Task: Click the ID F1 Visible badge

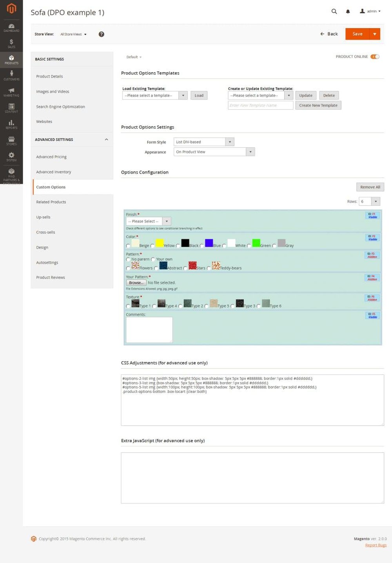Action: (x=372, y=216)
